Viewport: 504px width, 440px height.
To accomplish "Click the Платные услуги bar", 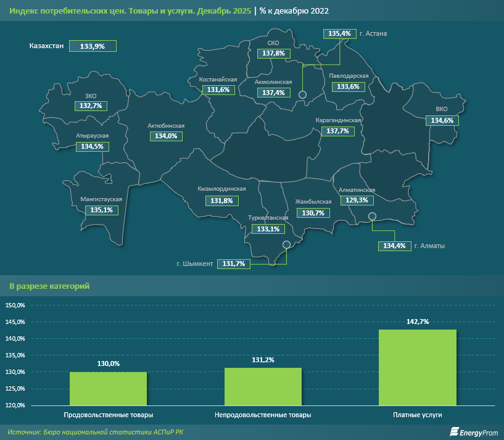I will coord(418,367).
